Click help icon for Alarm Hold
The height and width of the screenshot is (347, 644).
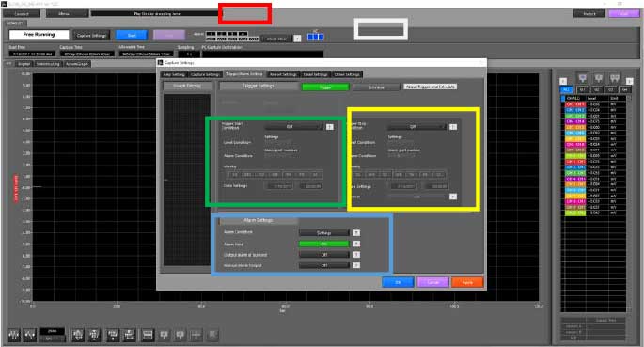coord(356,244)
